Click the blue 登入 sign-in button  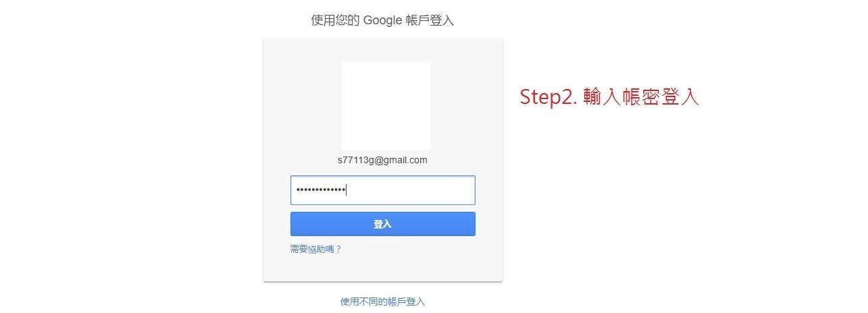pyautogui.click(x=382, y=224)
